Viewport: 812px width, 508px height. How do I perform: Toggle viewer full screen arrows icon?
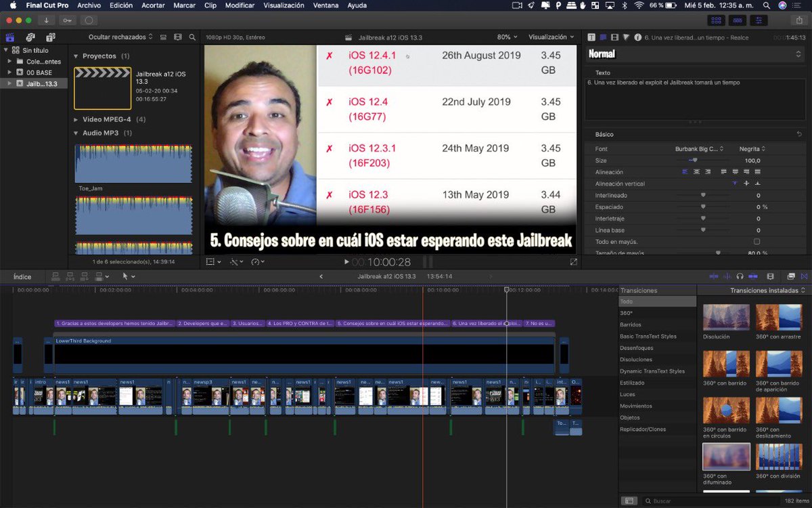click(574, 261)
